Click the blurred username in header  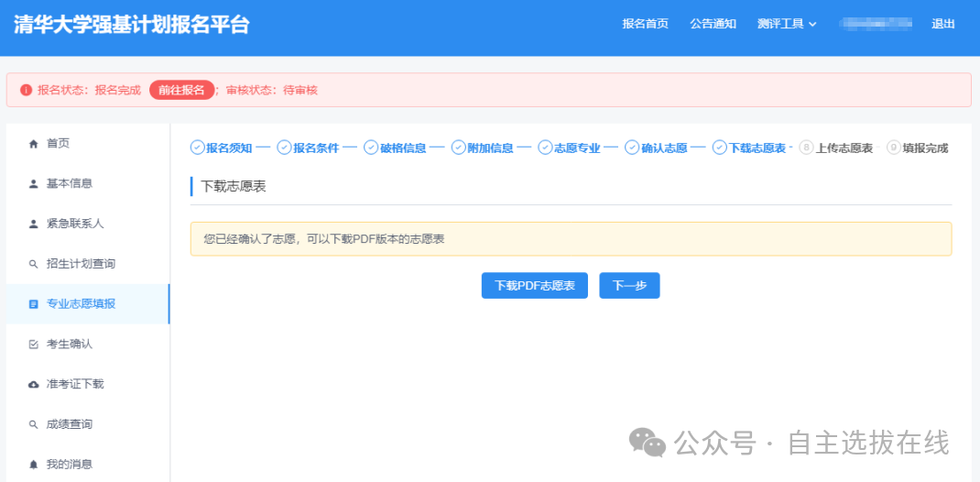pyautogui.click(x=875, y=24)
